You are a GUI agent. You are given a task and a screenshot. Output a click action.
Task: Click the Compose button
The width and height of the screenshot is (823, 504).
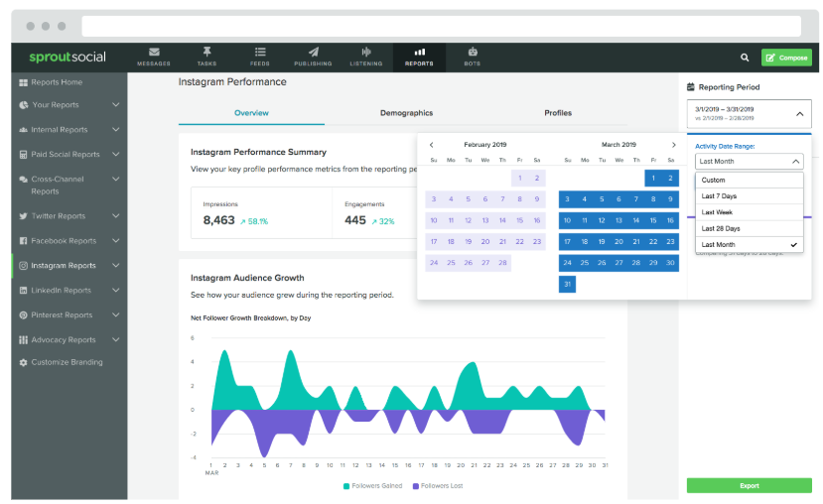(786, 58)
